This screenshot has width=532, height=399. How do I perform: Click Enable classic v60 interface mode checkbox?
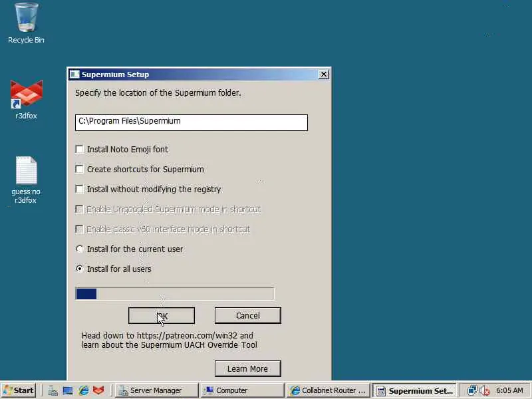(79, 229)
